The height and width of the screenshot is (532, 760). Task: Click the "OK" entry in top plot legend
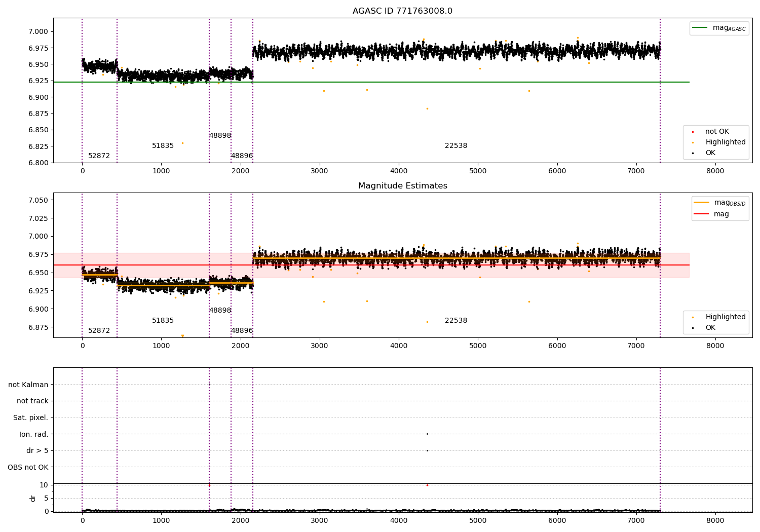710,153
